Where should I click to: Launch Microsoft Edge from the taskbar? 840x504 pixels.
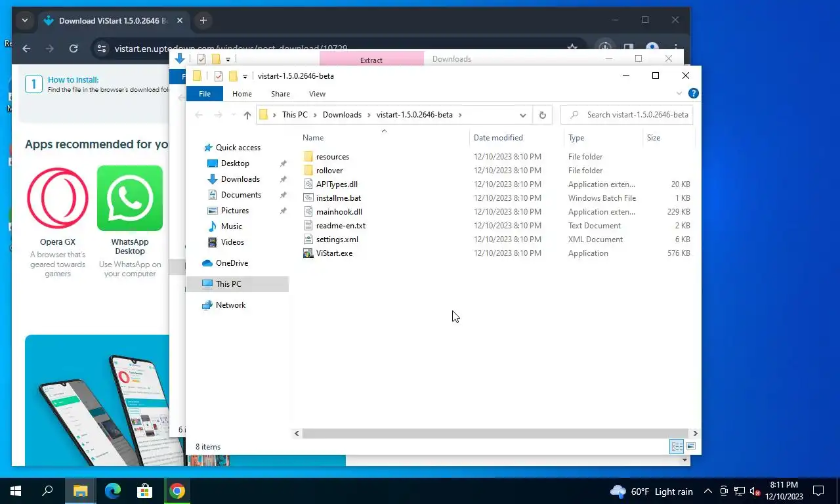coord(113,491)
